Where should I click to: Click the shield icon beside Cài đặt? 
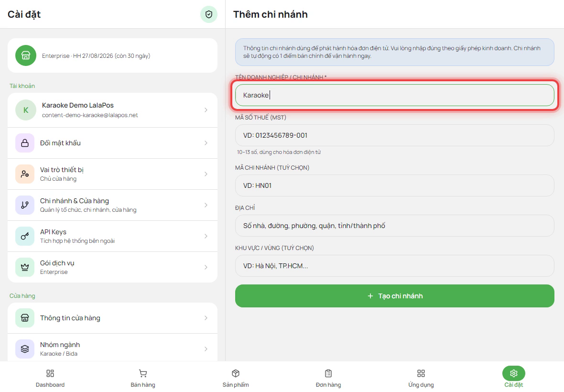pos(208,14)
